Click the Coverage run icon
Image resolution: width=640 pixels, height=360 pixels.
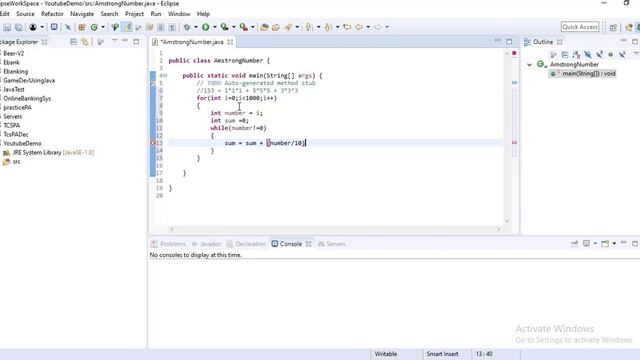pos(224,27)
